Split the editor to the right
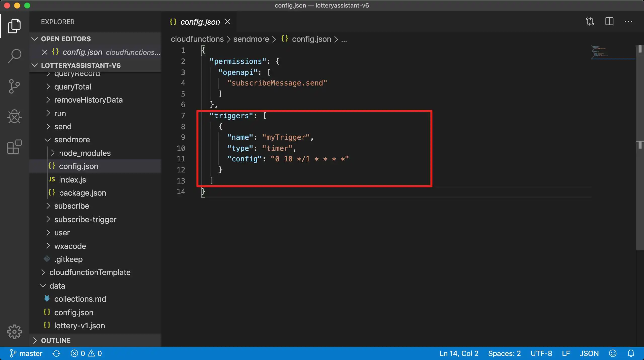The image size is (644, 360). click(609, 22)
